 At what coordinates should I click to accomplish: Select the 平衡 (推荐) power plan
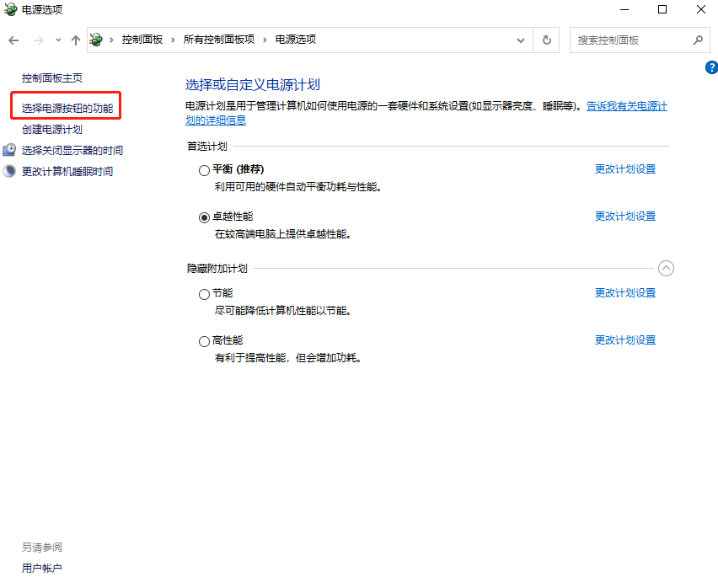pos(204,169)
